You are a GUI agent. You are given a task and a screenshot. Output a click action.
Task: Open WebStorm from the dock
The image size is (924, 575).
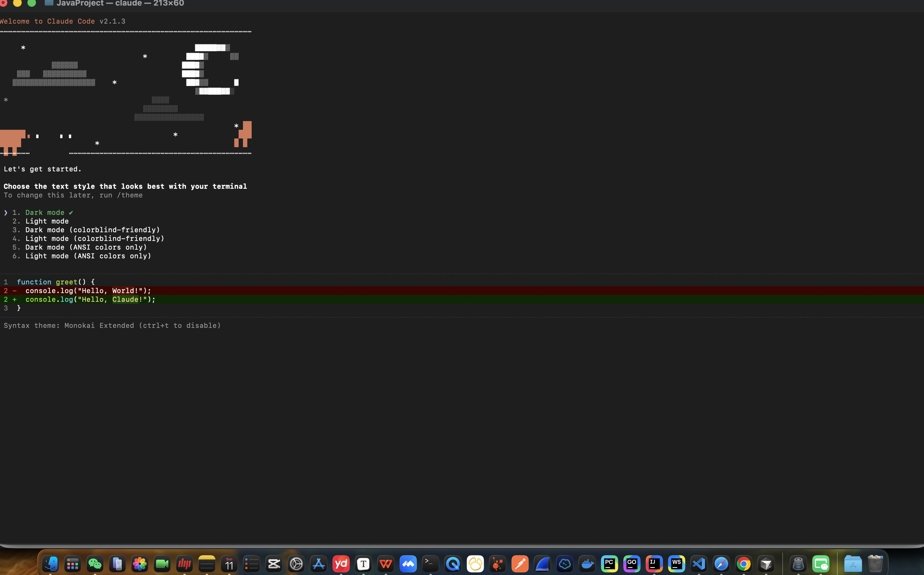(x=676, y=564)
